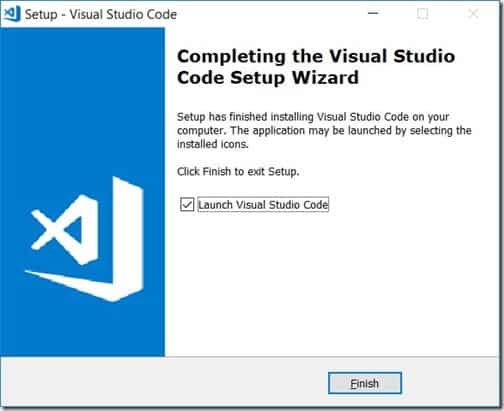Click the grayed-out close X button
The image size is (504, 411).
click(x=473, y=14)
